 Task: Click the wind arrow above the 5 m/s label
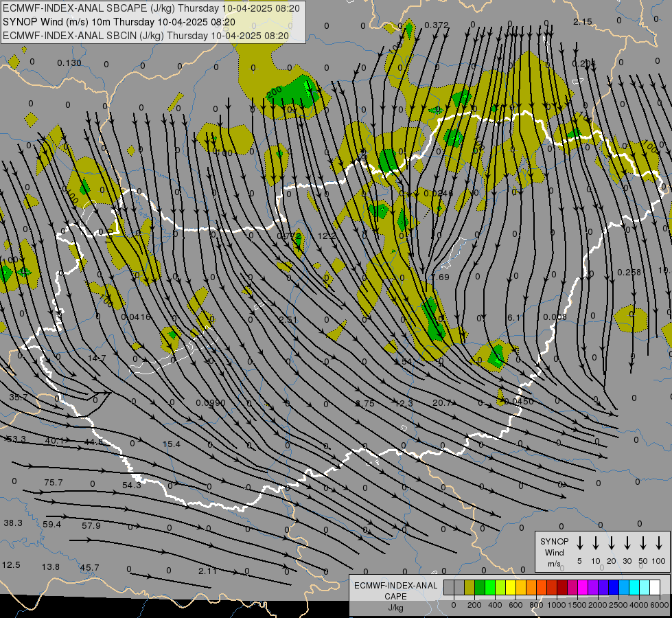[x=579, y=543]
